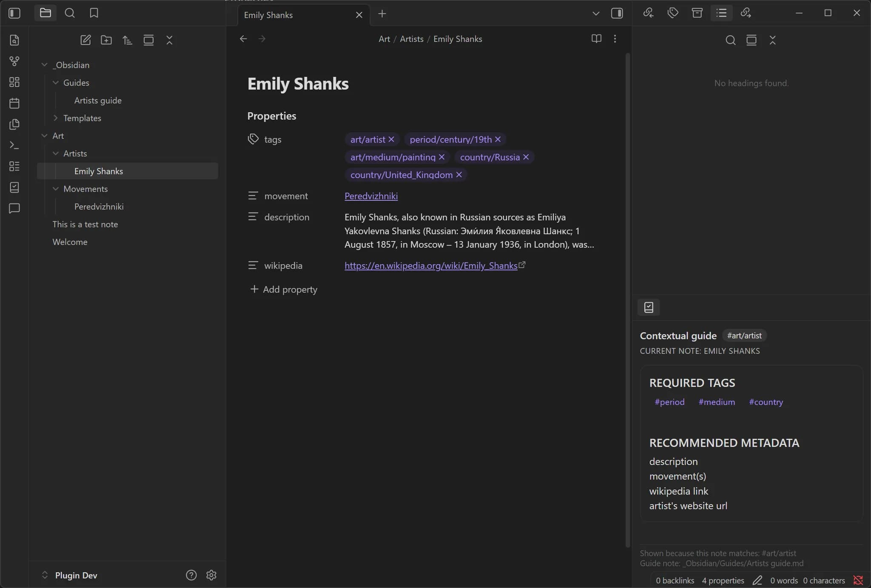871x588 pixels.
Task: Auto-reveal current file in explorer
Action: [x=148, y=40]
